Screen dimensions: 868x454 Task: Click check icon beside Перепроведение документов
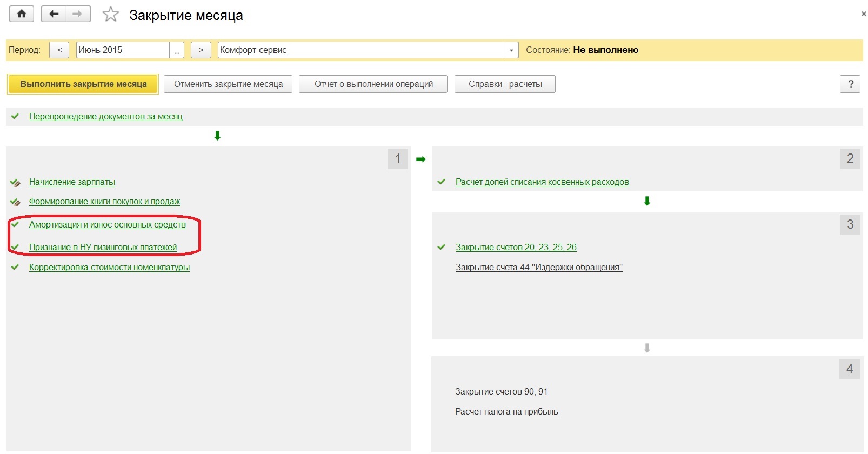[15, 116]
